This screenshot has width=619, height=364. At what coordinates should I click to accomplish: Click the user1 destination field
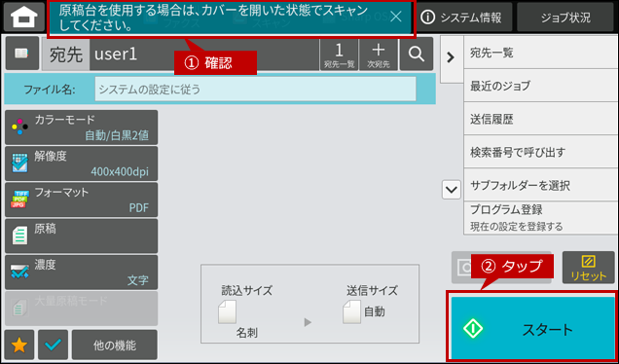click(204, 55)
